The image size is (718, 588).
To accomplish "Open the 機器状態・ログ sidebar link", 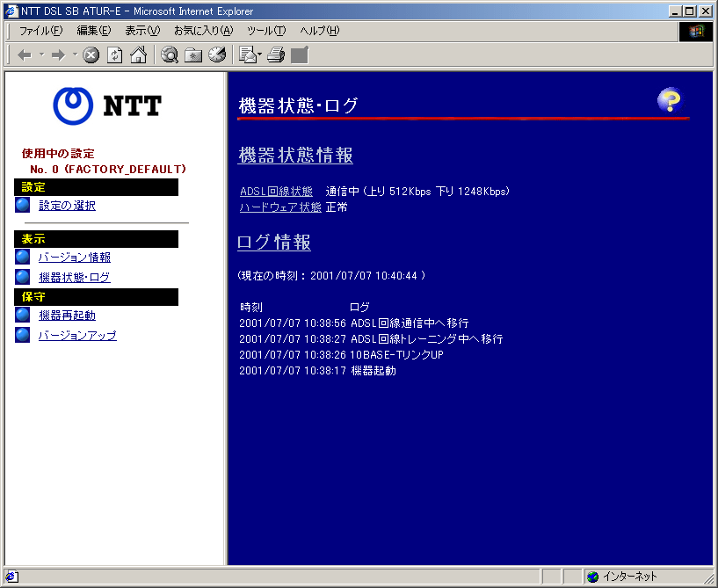I will pyautogui.click(x=75, y=277).
